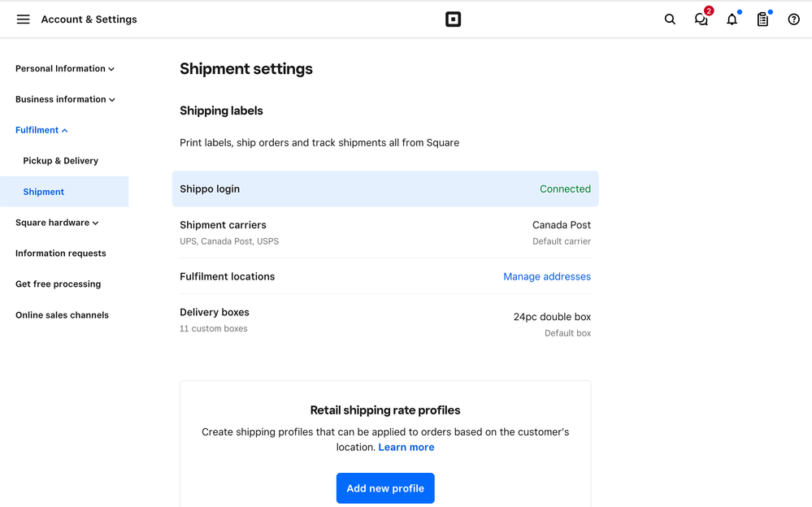Open the search magnifier icon
This screenshot has width=812, height=507.
(670, 19)
